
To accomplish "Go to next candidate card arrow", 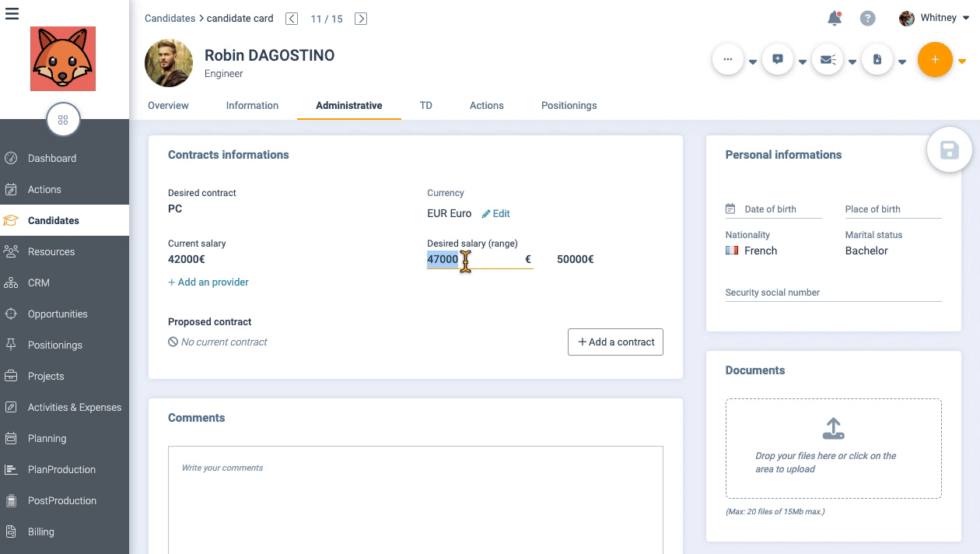I will [361, 19].
